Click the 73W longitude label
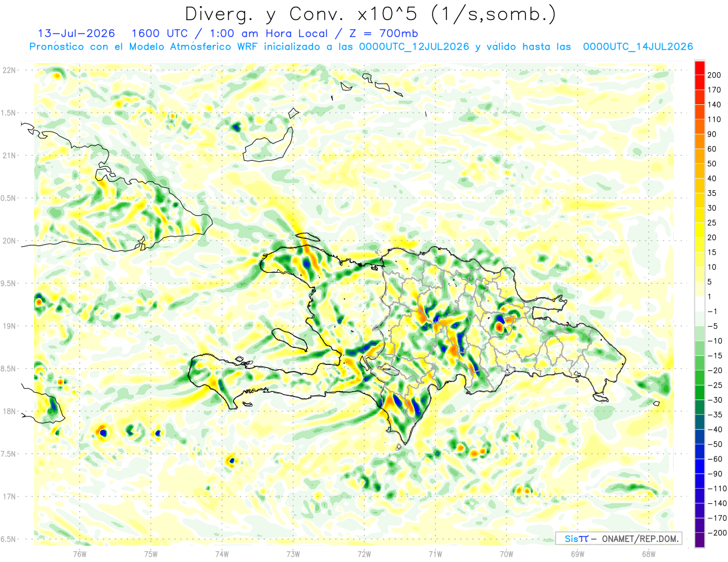This screenshot has width=728, height=562. click(x=293, y=554)
